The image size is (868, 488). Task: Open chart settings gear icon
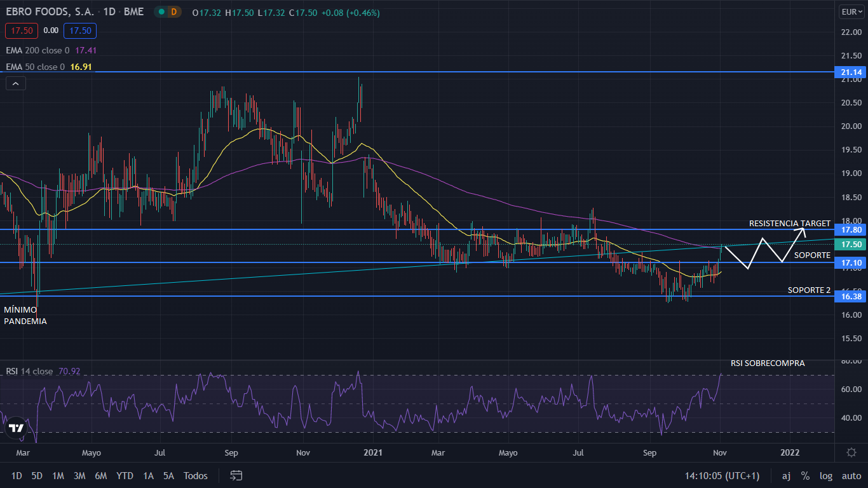(x=851, y=452)
